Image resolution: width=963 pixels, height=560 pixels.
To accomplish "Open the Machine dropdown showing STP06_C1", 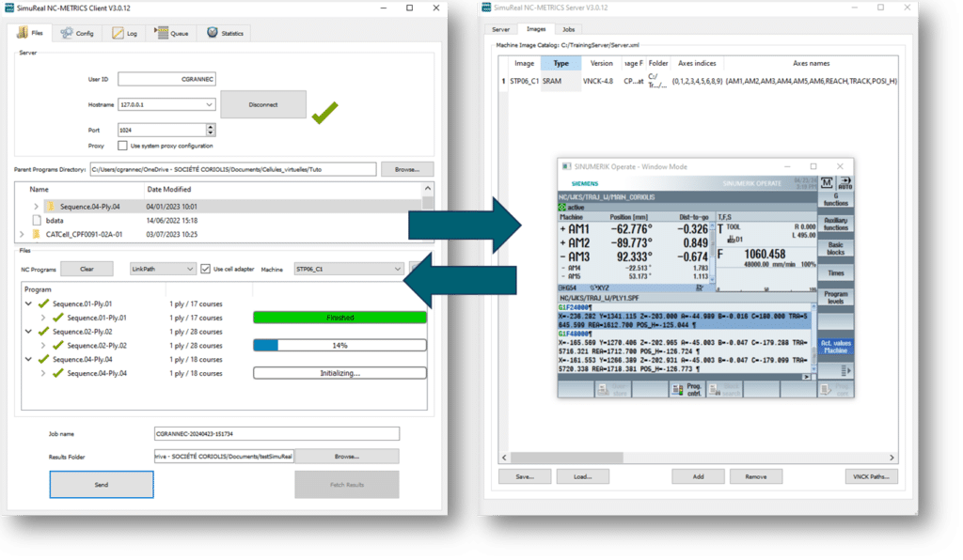I will [x=348, y=270].
